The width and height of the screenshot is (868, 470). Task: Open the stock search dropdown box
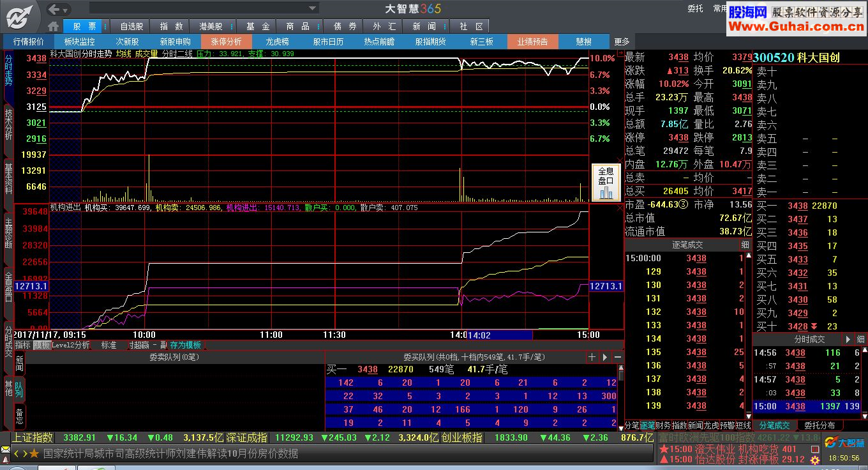pos(204,8)
